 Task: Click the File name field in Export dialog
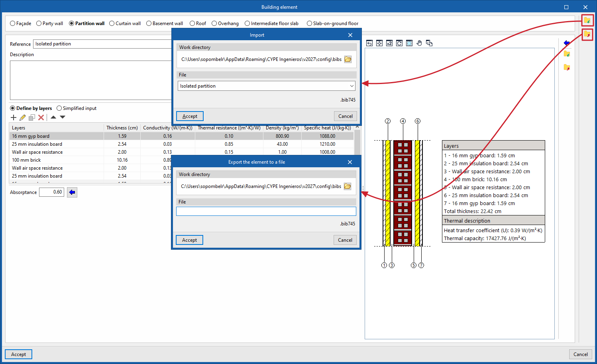(x=266, y=211)
